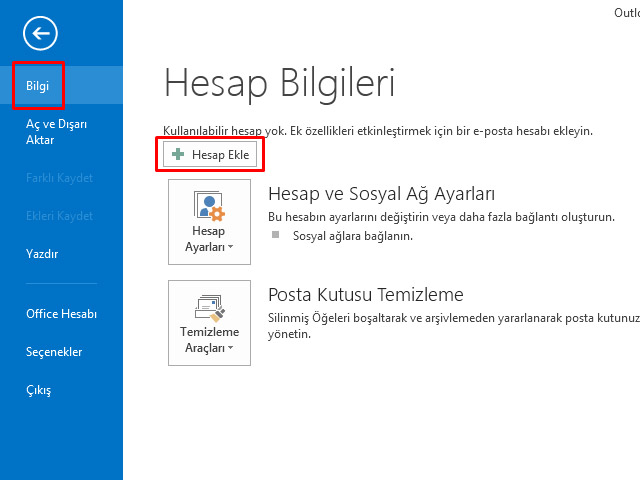The image size is (640, 480).
Task: Click the bullet square beside Sosyal ağlara bağlanın
Action: pyautogui.click(x=276, y=236)
